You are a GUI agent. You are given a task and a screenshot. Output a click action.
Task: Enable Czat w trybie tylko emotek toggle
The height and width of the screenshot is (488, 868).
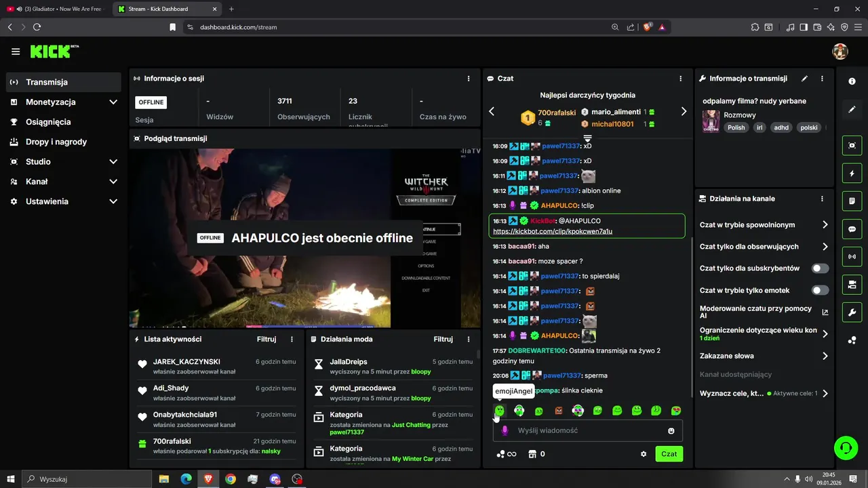[821, 290]
